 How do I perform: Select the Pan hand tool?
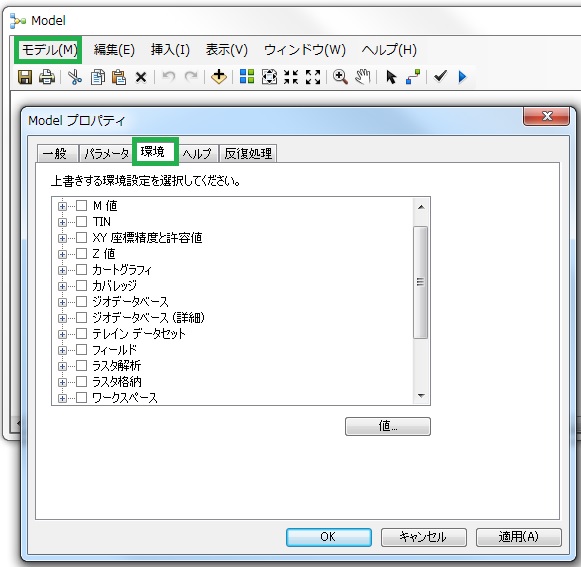point(362,77)
